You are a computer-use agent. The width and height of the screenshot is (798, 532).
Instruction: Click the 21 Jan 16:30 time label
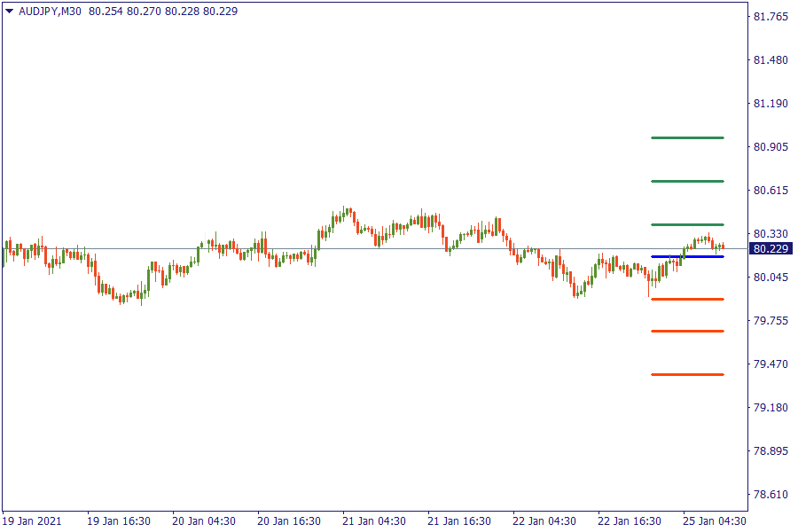click(x=459, y=520)
